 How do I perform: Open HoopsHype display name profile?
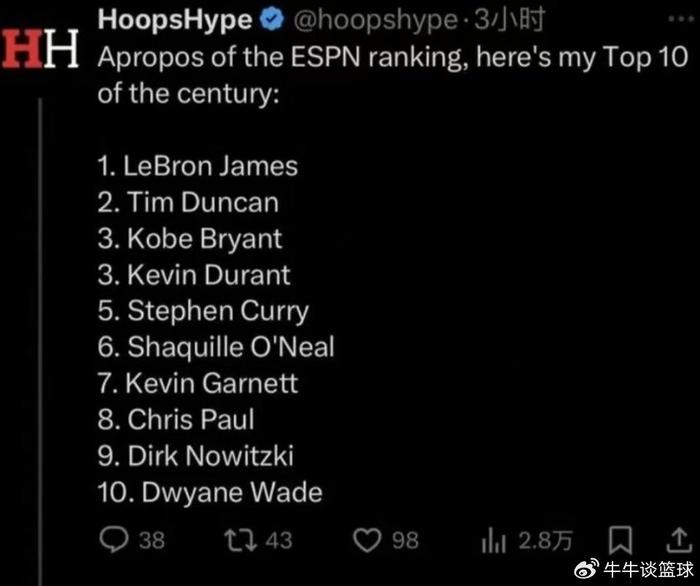pos(175,20)
